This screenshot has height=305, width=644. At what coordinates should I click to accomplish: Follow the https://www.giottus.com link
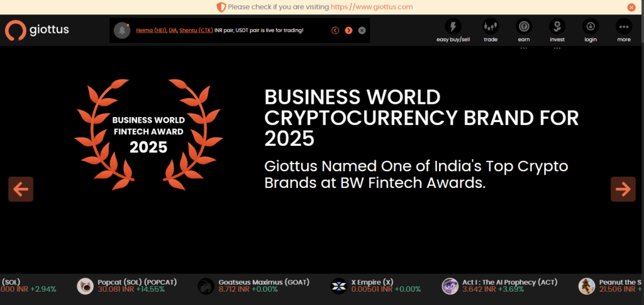click(x=372, y=7)
